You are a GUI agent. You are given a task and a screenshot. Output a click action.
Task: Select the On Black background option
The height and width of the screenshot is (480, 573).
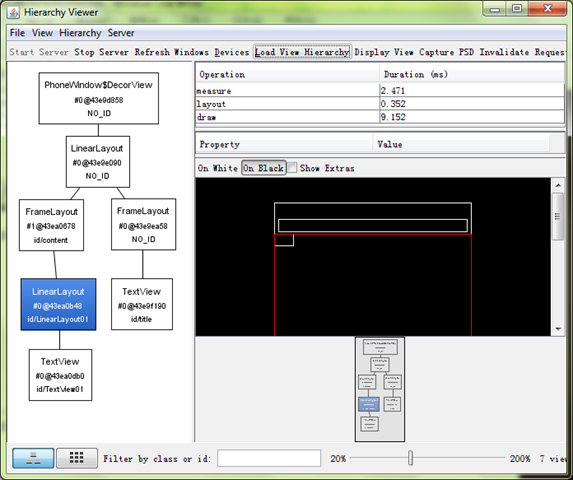[x=263, y=168]
